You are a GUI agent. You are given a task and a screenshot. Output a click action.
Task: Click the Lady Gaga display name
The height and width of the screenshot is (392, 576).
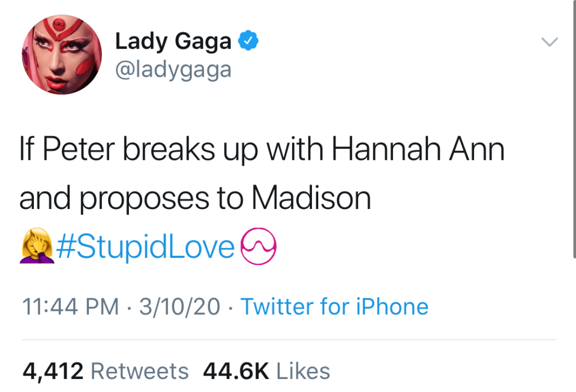tap(173, 41)
